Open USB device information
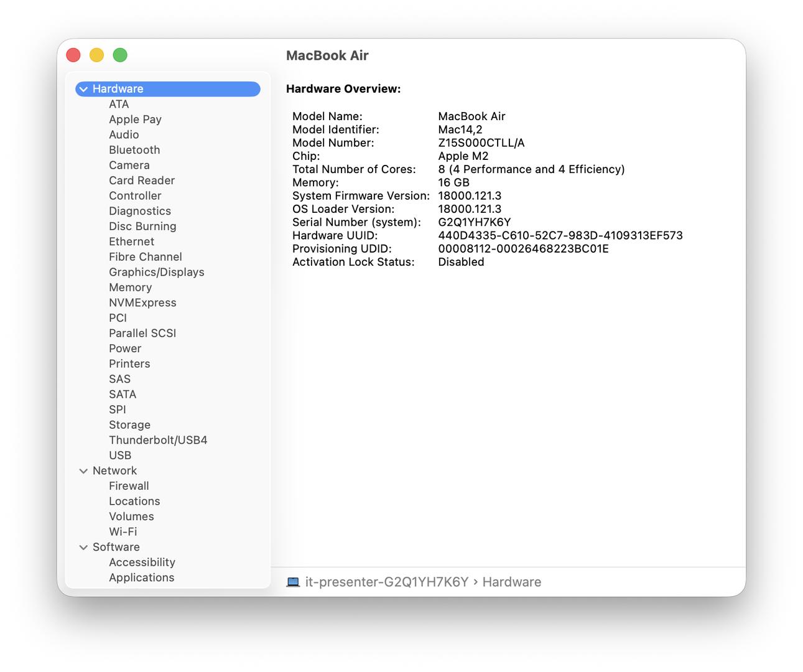803x672 pixels. (x=120, y=455)
